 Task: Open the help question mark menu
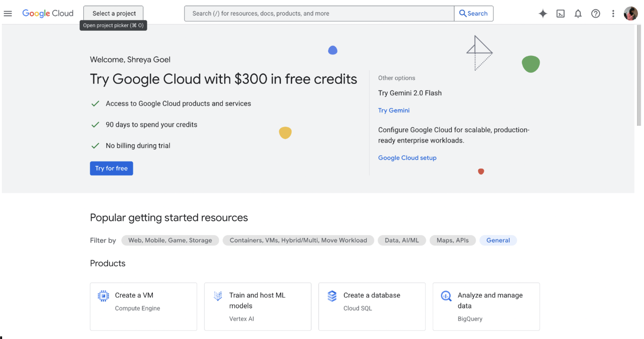click(596, 14)
